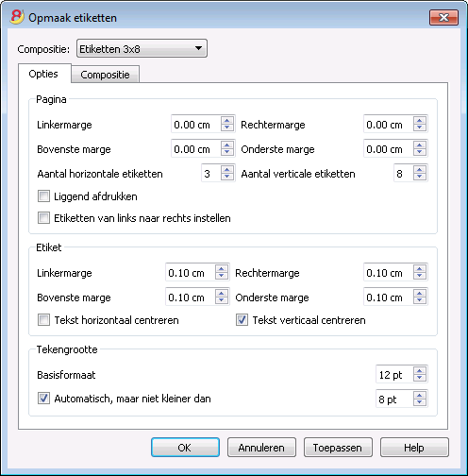Image resolution: width=468 pixels, height=476 pixels.
Task: Decrease Pagina Rechtermarge with down arrow
Action: click(420, 127)
